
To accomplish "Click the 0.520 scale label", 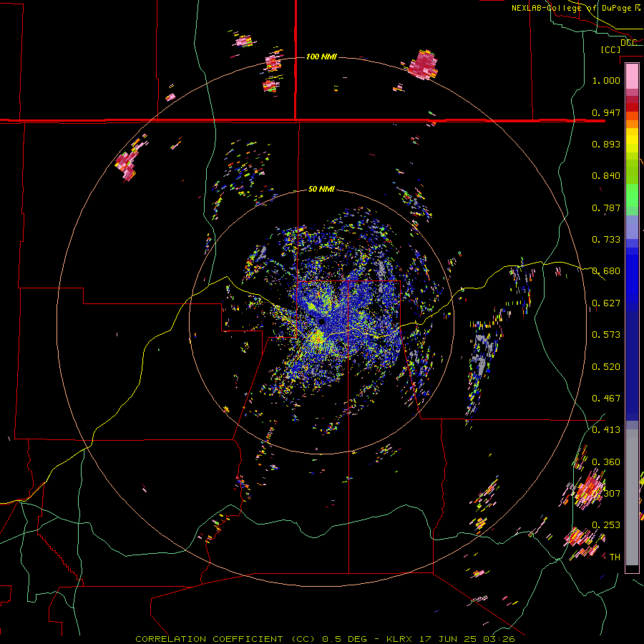I will click(606, 367).
